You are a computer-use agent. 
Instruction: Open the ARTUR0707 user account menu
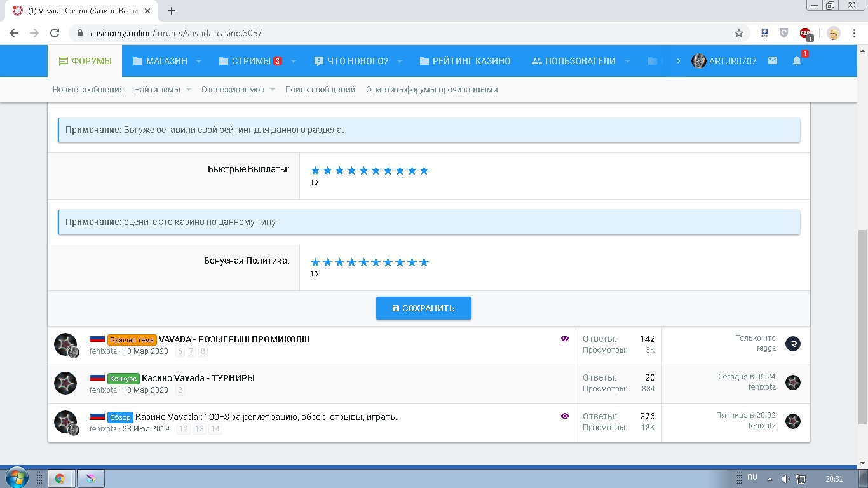pyautogui.click(x=724, y=61)
